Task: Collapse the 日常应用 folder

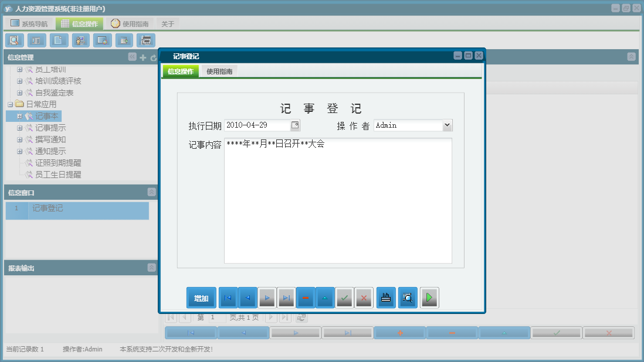Action: click(x=11, y=104)
